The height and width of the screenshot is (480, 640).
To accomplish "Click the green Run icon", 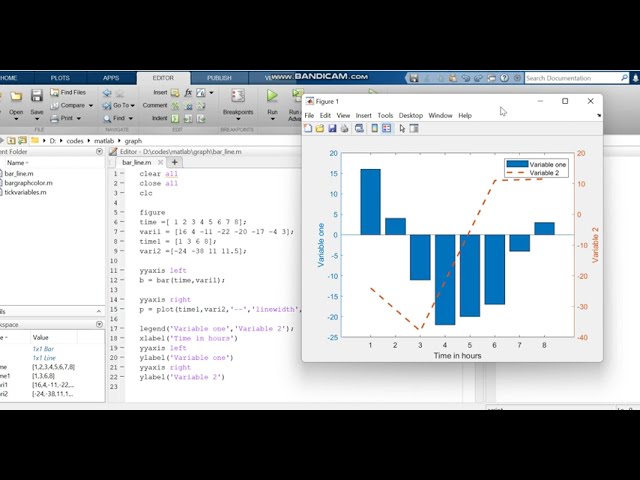I will [x=272, y=96].
